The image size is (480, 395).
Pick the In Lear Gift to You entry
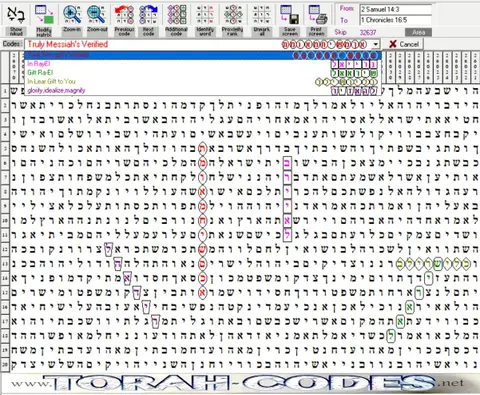(203, 81)
